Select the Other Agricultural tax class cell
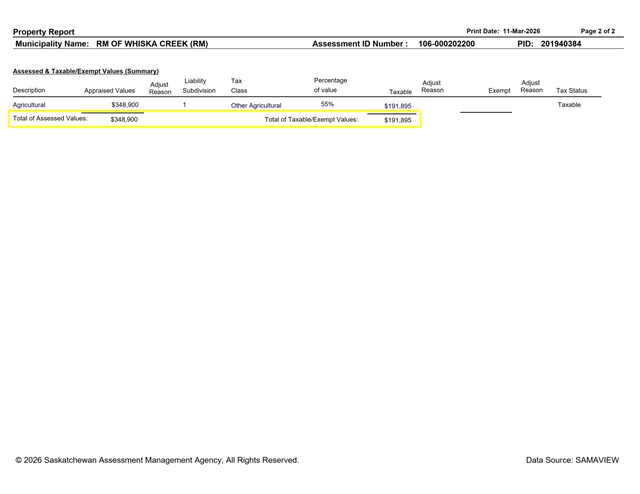The width and height of the screenshot is (640, 494). tap(256, 105)
